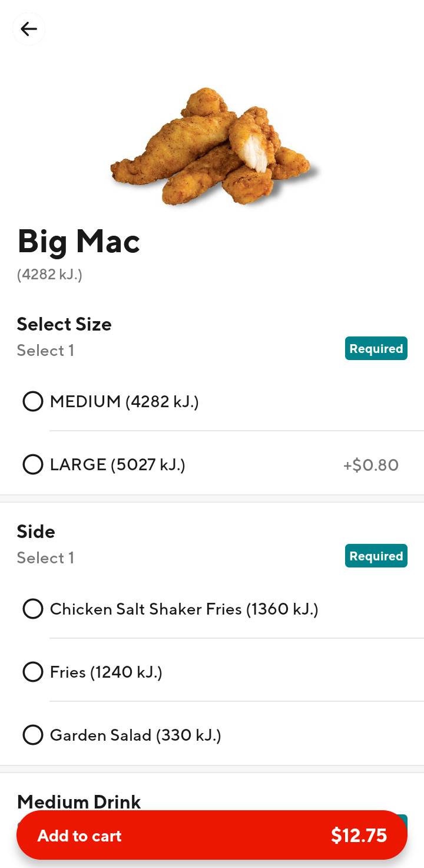Click the 4282 kJ energy label

(x=49, y=274)
